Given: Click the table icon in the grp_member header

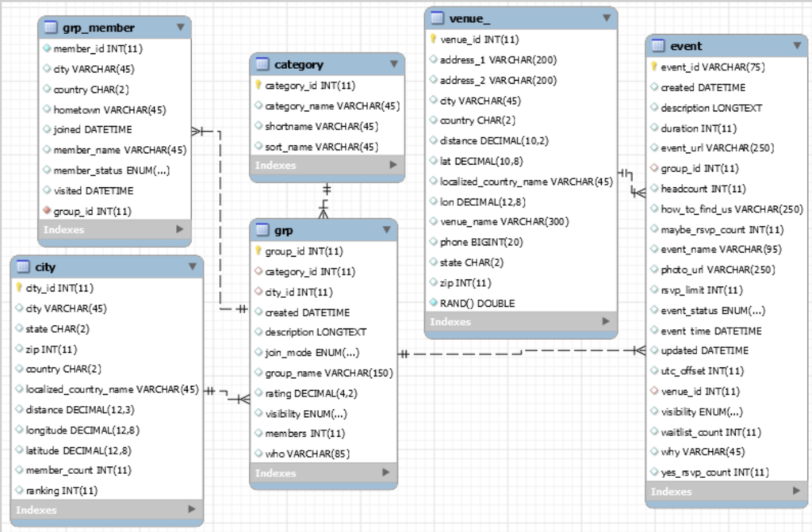Looking at the screenshot, I should [49, 27].
